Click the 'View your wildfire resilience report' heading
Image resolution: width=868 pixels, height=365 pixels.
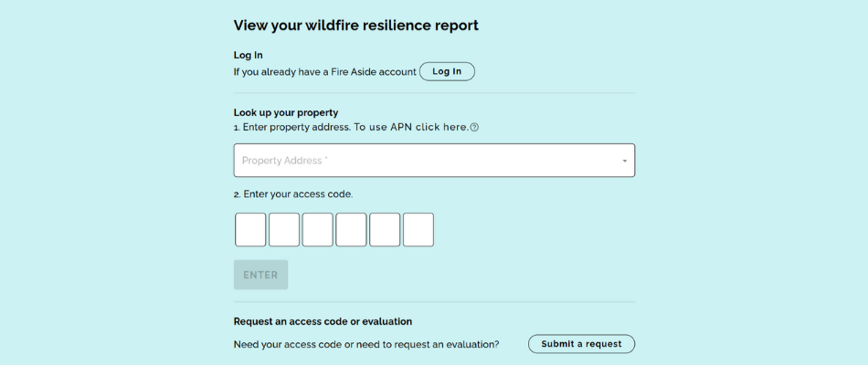pos(356,26)
